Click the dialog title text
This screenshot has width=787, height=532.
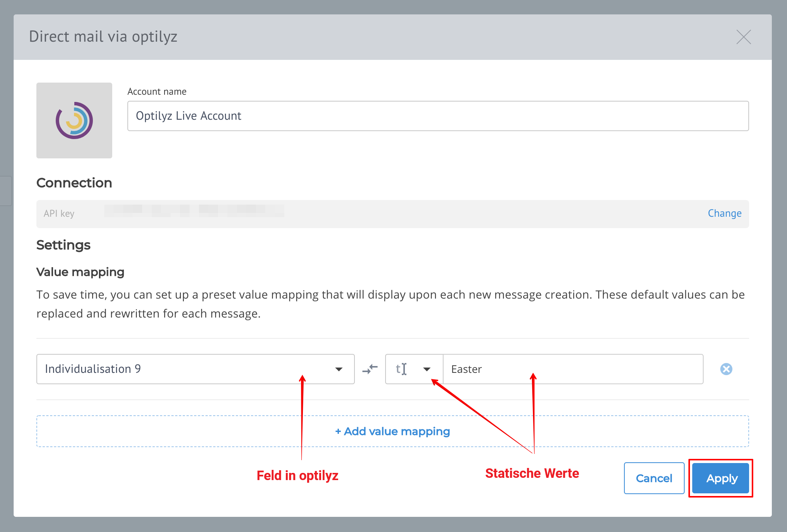[x=103, y=37]
